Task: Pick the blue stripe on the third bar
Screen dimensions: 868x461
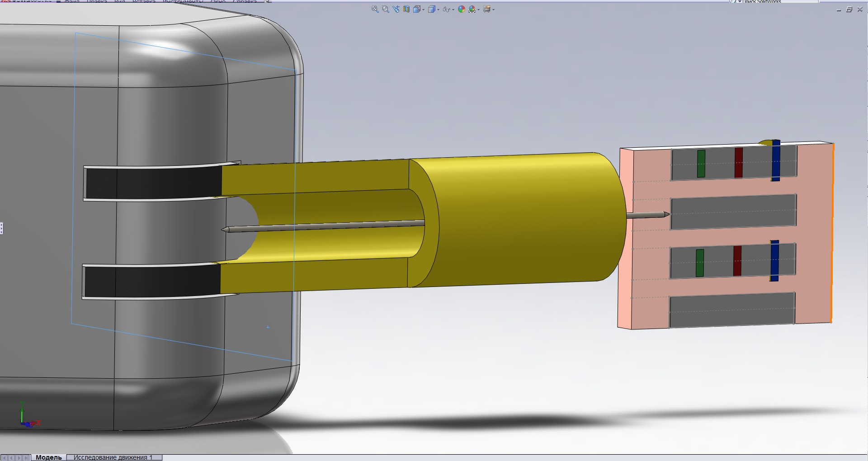Action: 774,261
